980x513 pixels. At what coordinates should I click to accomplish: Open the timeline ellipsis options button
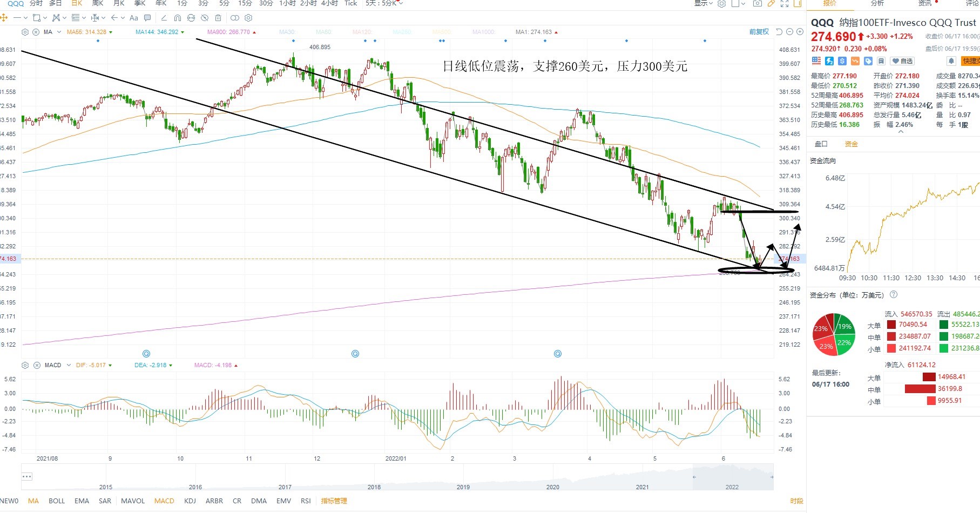[27, 476]
